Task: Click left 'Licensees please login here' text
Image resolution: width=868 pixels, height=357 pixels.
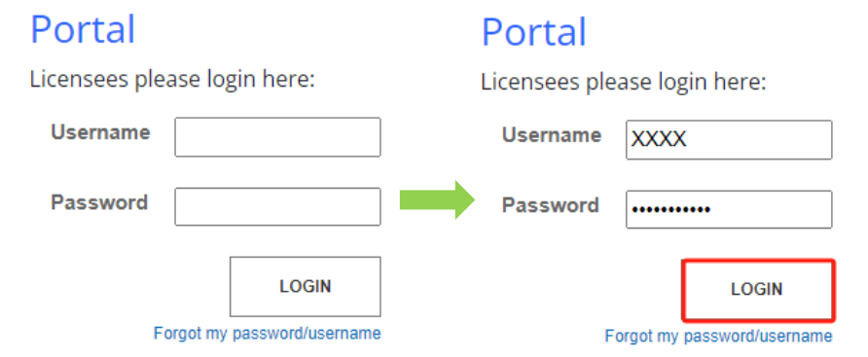Action: pos(172,79)
